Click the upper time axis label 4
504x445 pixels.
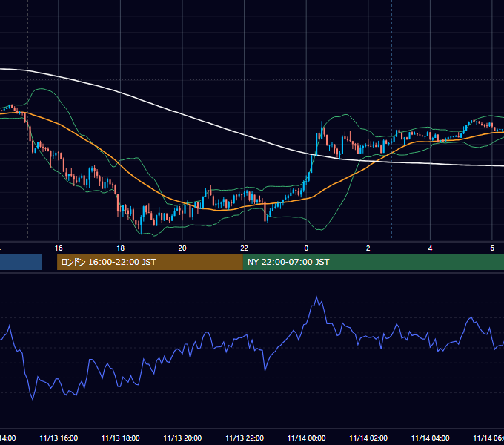coord(430,248)
